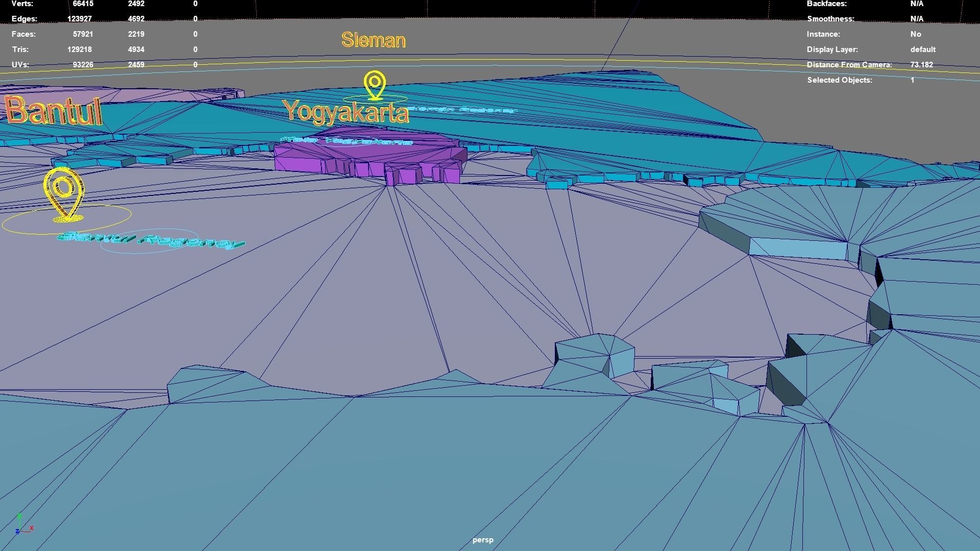Image resolution: width=980 pixels, height=551 pixels.
Task: Click the Selected Objects value 1
Action: point(913,80)
